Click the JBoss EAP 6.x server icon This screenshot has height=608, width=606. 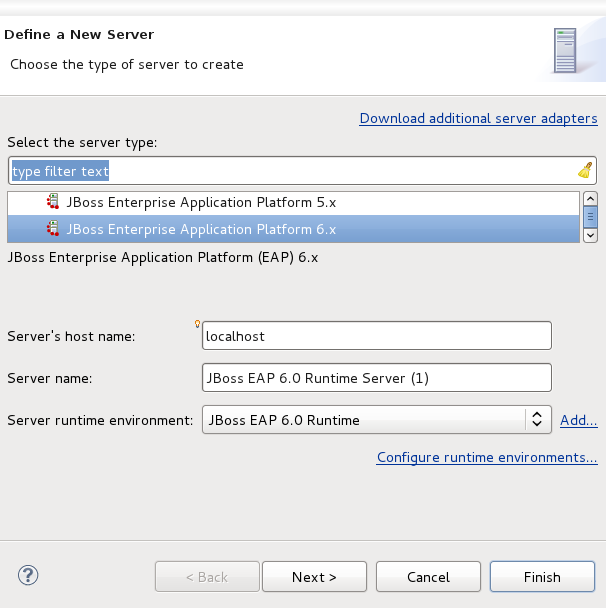(x=53, y=229)
